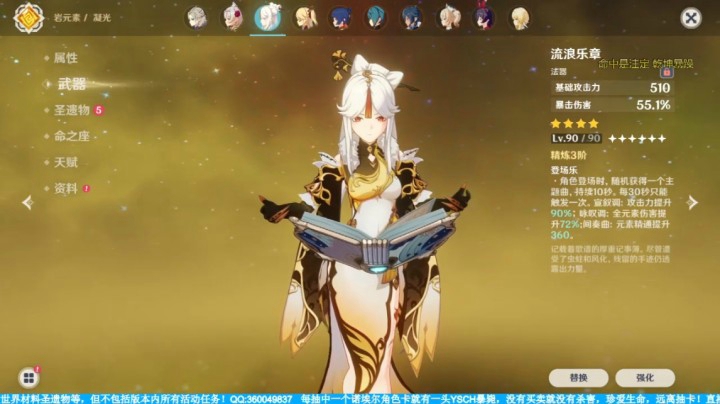
Task: Open the 命之座 constellation tab
Action: 72,136
